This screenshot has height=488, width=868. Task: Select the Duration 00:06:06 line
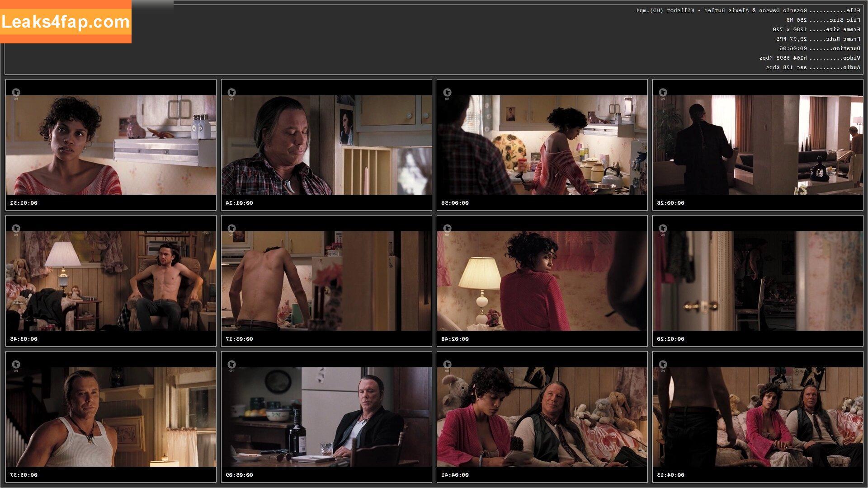[x=820, y=48]
